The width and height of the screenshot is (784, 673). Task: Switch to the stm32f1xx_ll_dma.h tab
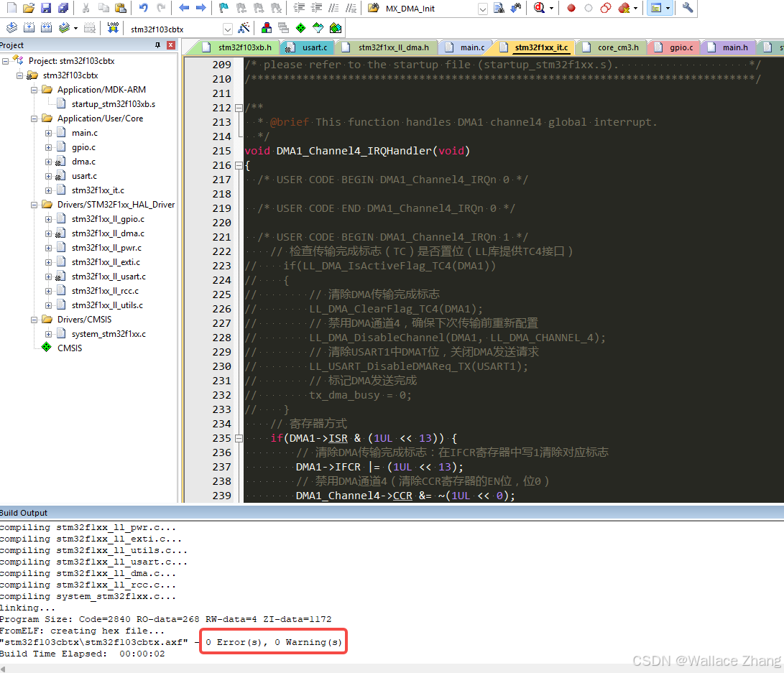(x=386, y=47)
